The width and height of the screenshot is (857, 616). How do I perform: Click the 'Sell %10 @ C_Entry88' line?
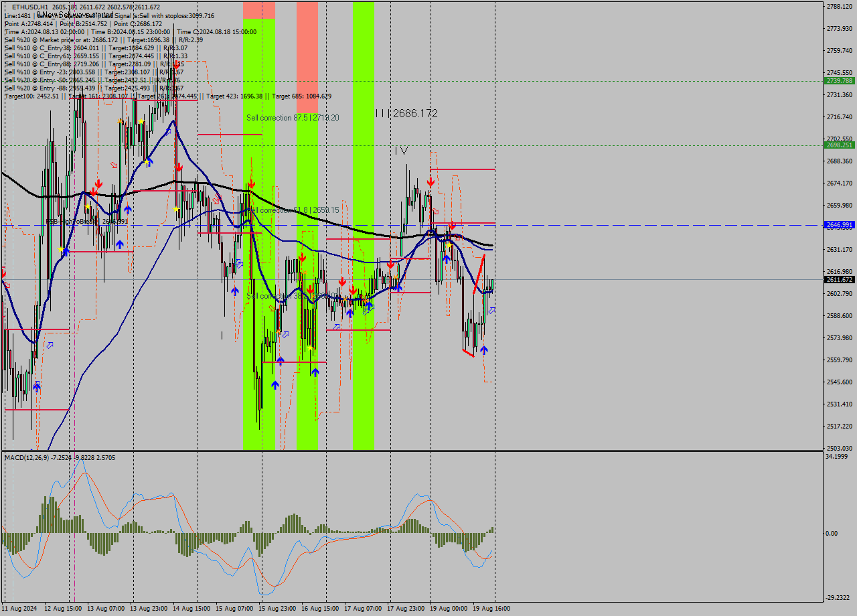click(x=94, y=64)
